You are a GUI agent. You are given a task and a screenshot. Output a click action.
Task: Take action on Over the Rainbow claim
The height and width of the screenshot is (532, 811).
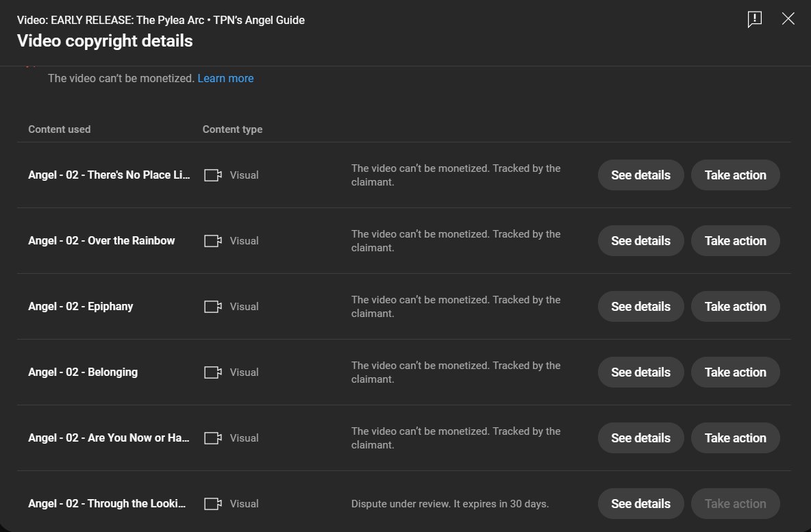tap(735, 240)
